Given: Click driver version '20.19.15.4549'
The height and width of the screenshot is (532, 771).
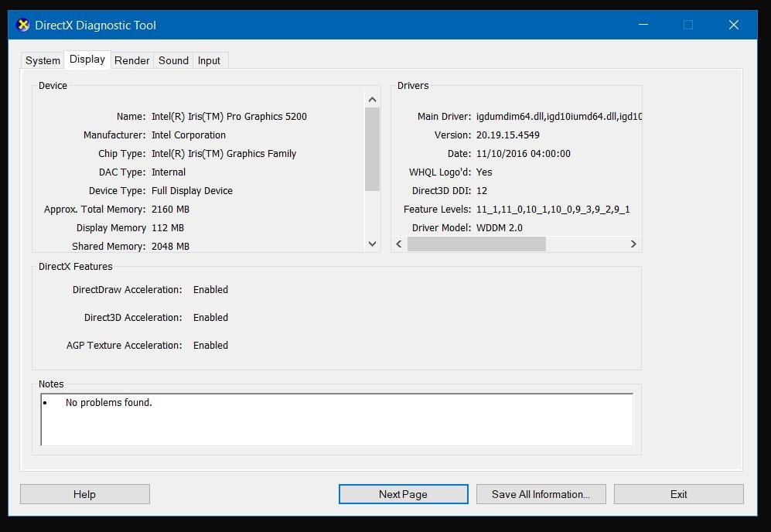Looking at the screenshot, I should coord(507,135).
